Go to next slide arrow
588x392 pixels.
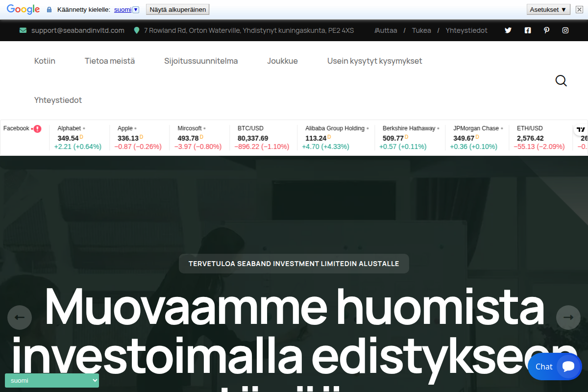568,318
